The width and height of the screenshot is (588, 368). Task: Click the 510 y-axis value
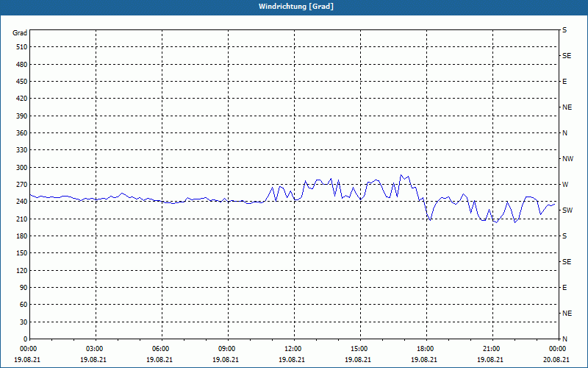[22, 47]
